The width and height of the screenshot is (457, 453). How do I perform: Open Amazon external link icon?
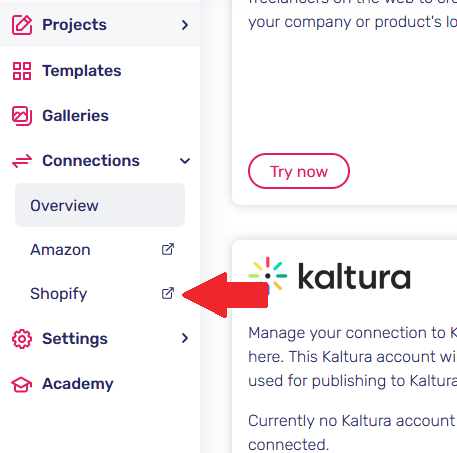(x=168, y=249)
